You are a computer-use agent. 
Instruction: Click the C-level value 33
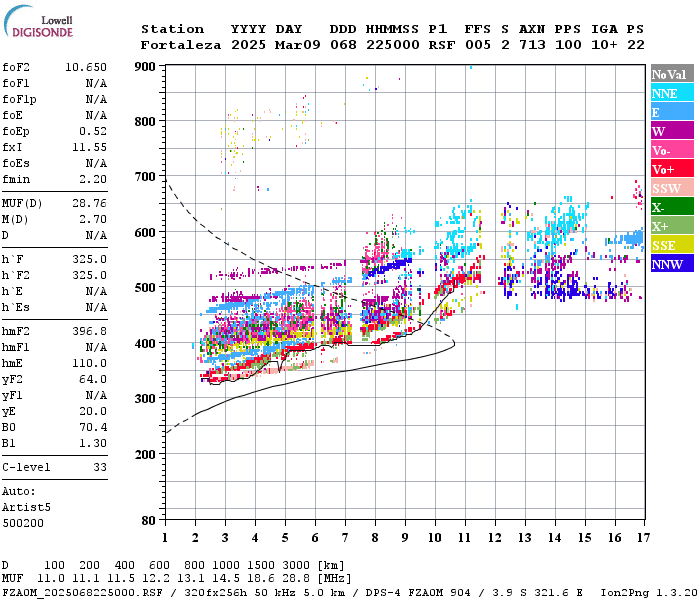pos(100,467)
